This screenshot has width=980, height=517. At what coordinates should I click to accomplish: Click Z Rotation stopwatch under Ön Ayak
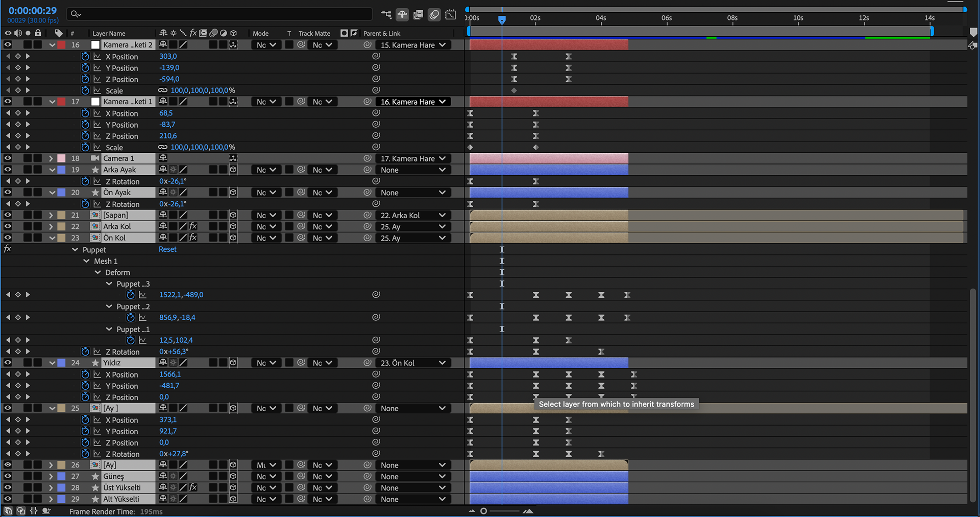click(85, 204)
